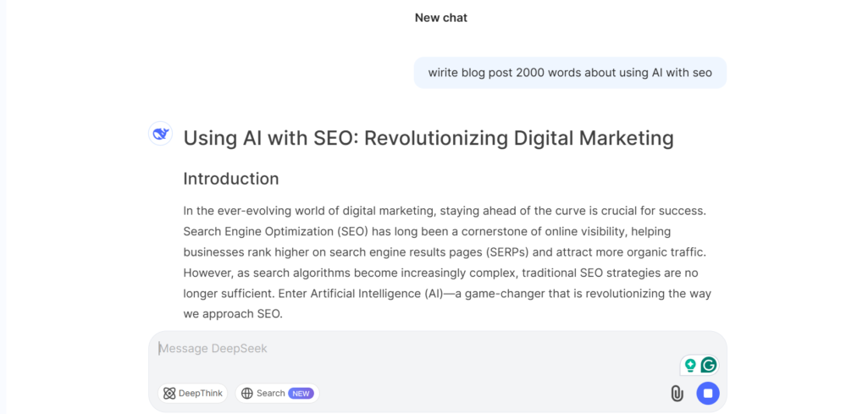
Task: Click the line starting "Search Engine Optimization (SEO)"
Action: (x=428, y=231)
